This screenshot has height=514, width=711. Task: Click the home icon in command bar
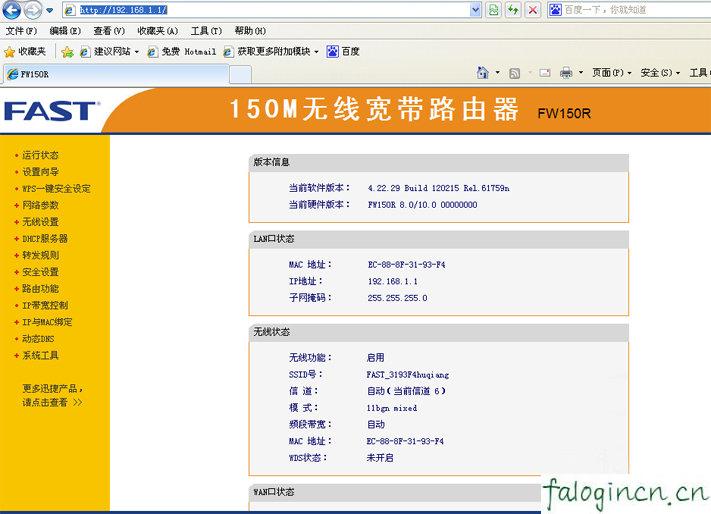(483, 73)
